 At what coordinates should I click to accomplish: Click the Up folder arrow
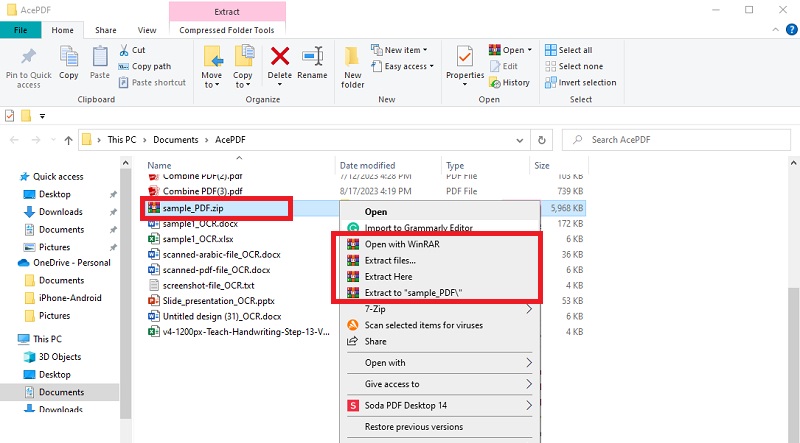68,140
